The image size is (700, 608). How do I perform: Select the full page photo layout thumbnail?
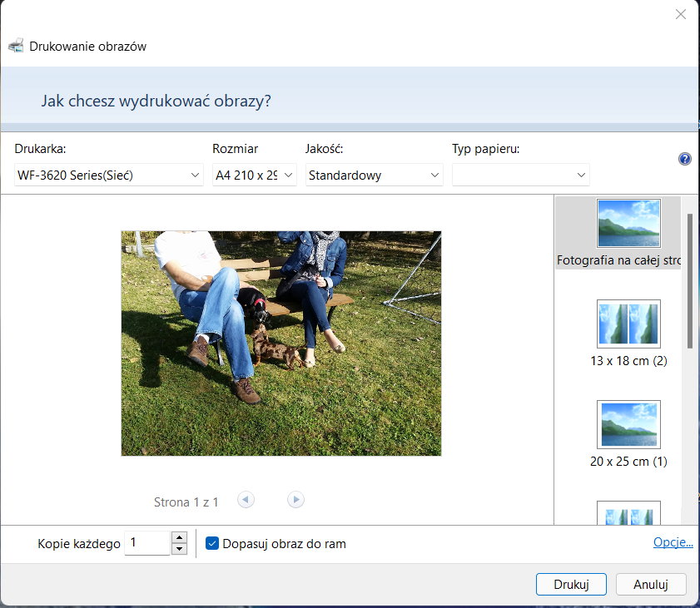628,223
